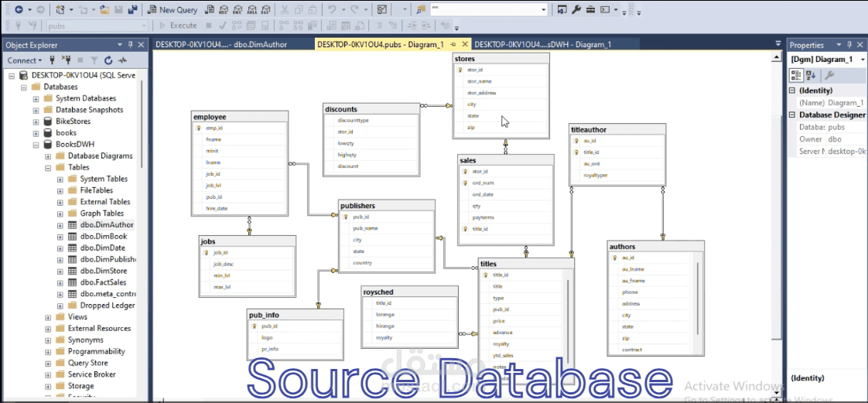This screenshot has height=403, width=868.
Task: Click au_id column in titleauthor table
Action: 589,141
